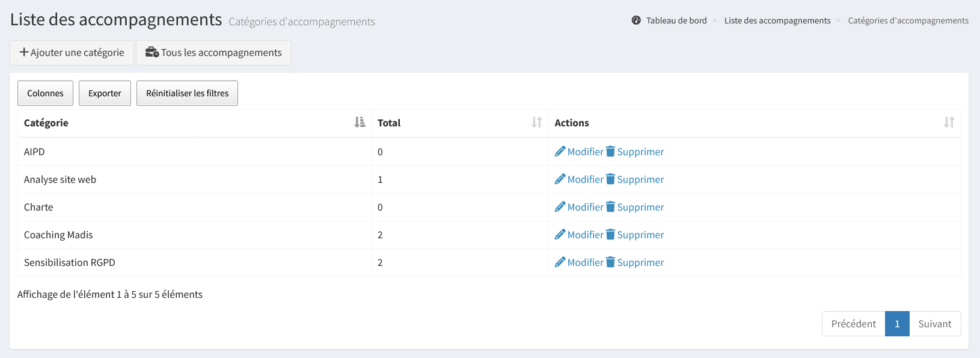
Task: Click the Actions column header
Action: pyautogui.click(x=755, y=123)
